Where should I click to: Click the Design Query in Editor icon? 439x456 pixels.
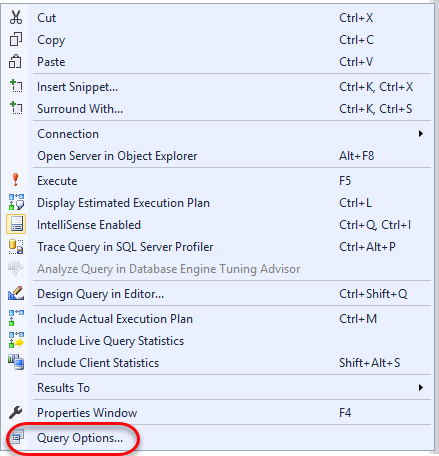pos(16,293)
